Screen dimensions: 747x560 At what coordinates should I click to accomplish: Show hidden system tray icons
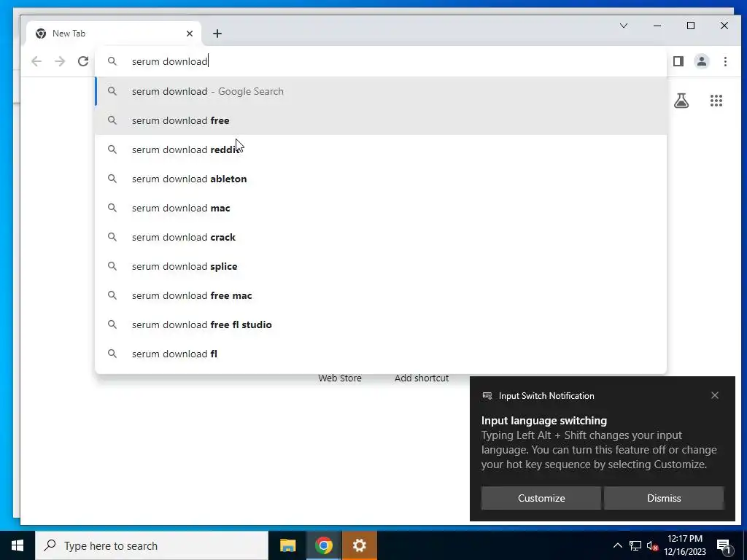click(617, 545)
